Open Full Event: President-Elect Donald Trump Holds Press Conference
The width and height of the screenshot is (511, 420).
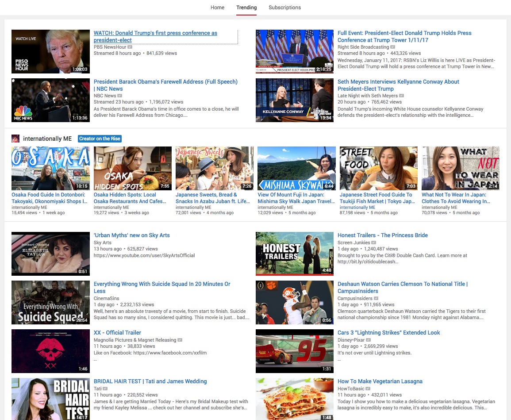pyautogui.click(x=404, y=37)
